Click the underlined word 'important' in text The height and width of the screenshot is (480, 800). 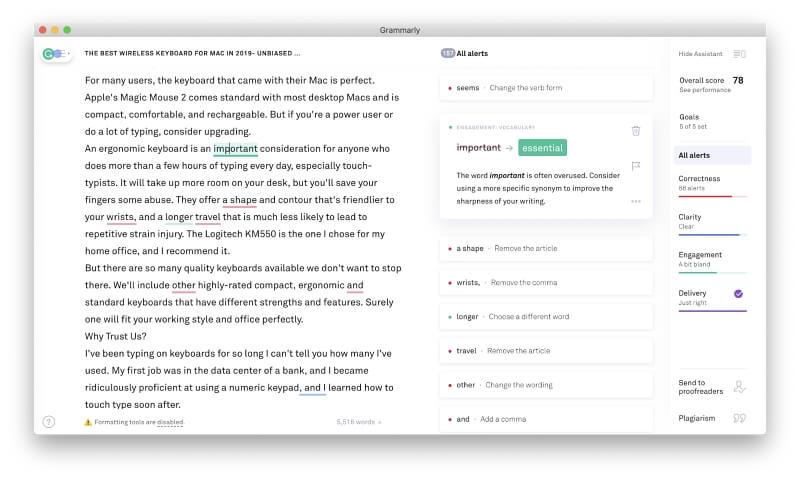point(235,149)
